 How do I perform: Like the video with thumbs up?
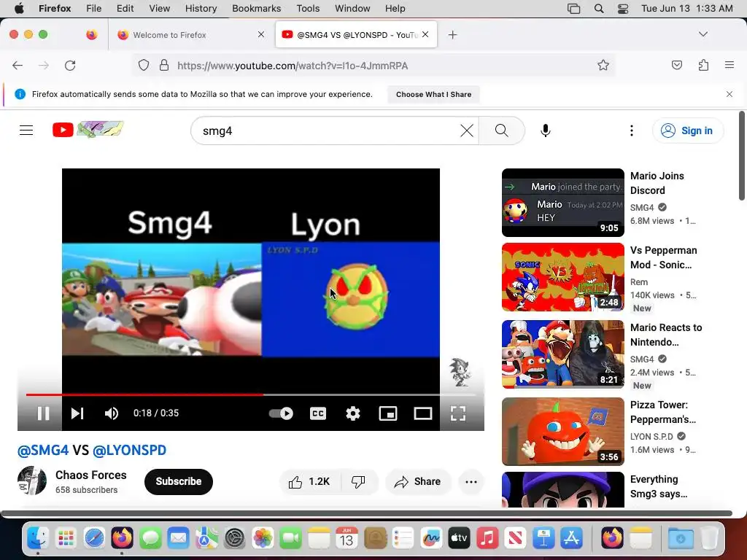[309, 482]
